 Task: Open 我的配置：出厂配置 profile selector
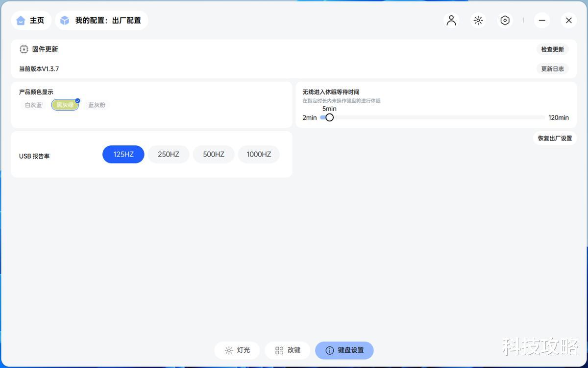point(101,21)
